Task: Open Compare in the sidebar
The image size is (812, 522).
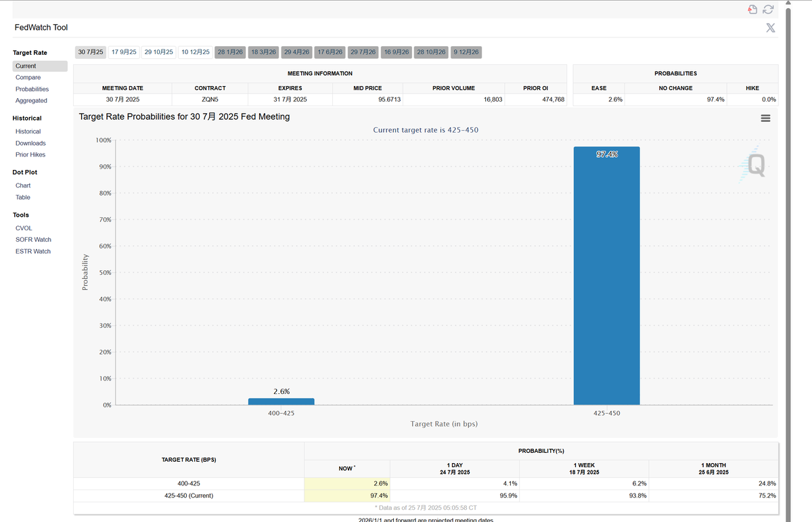Action: [x=28, y=77]
